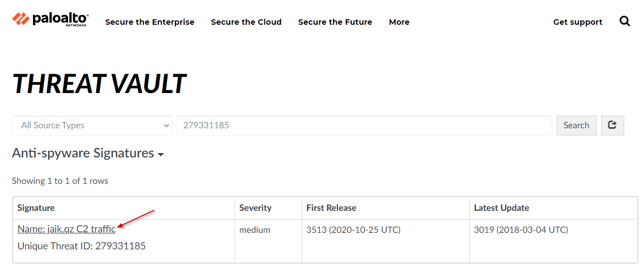Screen dimensions: 644x267
Task: Expand the All Source Types dropdown
Action: pyautogui.click(x=92, y=126)
